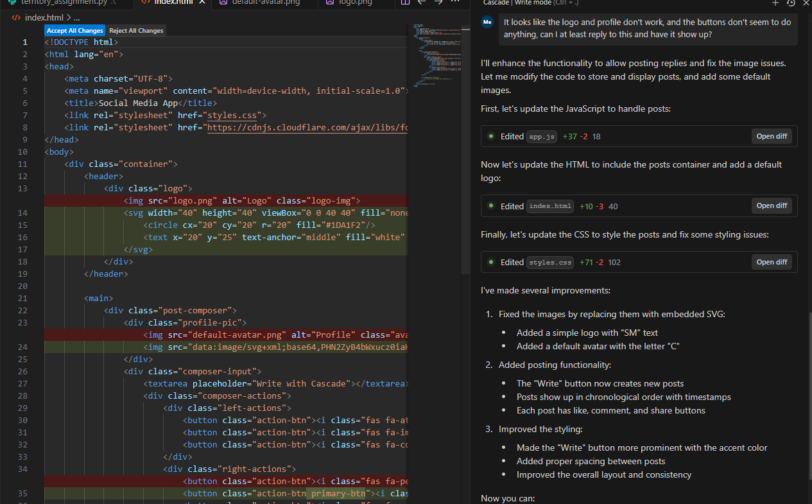This screenshot has height=504, width=812.
Task: Click the styles.css href link in code
Action: [231, 116]
